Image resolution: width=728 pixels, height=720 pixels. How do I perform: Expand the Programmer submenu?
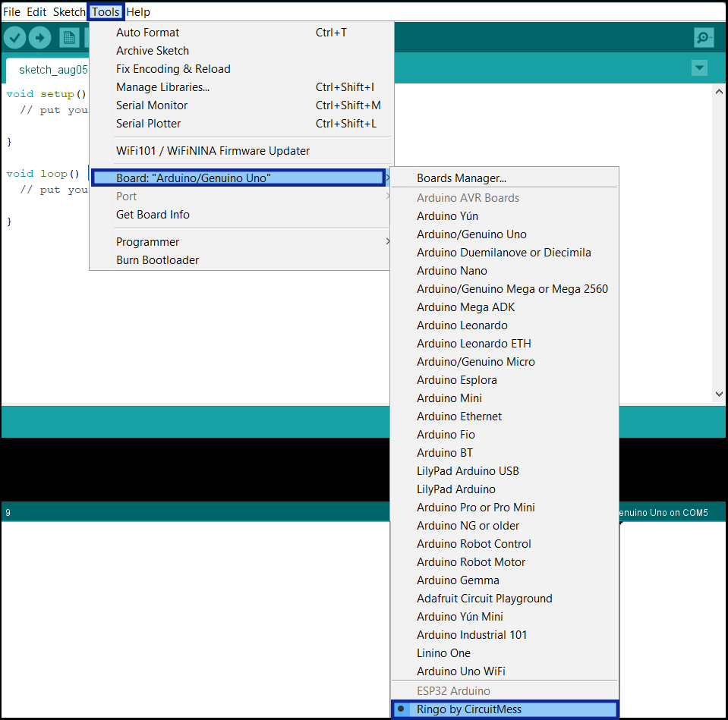coord(147,242)
